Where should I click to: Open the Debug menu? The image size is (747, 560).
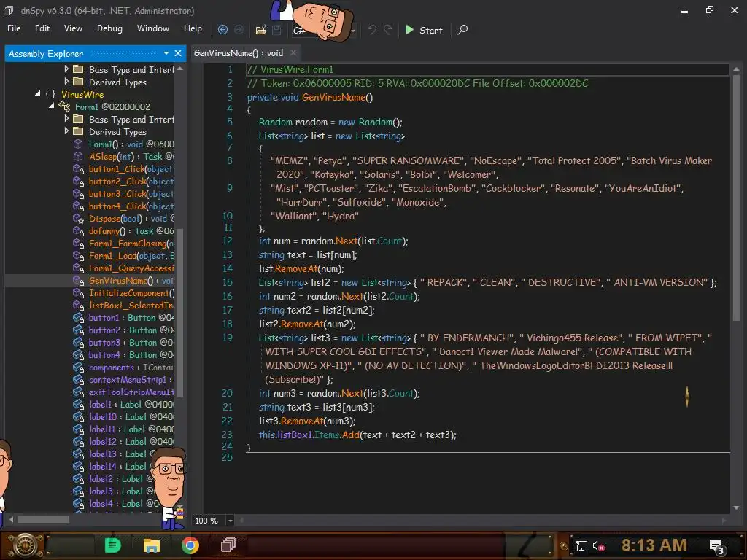tap(109, 28)
